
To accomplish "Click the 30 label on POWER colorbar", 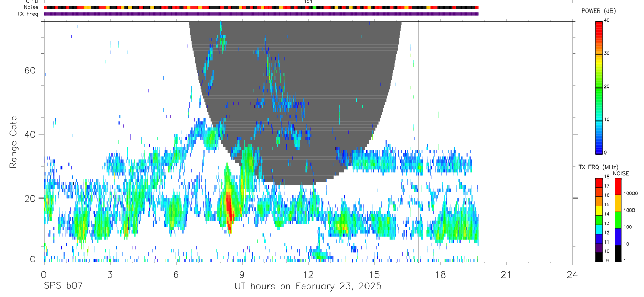I will coord(607,54).
